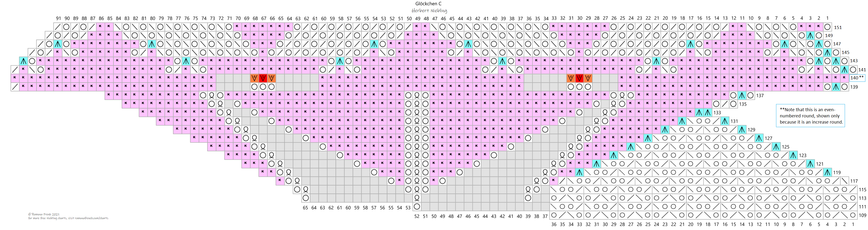Click the left cyan decrease in row 133
Image resolution: width=868 pixels, height=230 pixels.
tap(699, 113)
